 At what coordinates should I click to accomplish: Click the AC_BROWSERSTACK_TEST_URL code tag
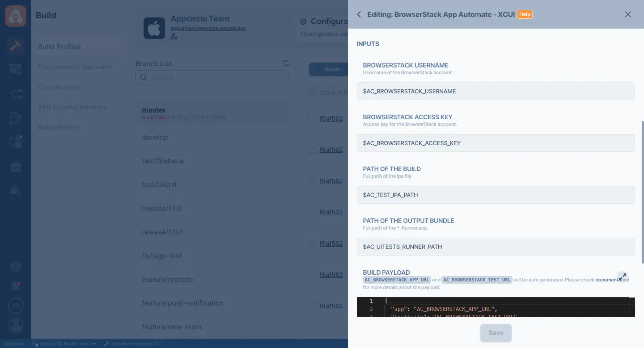pyautogui.click(x=477, y=280)
